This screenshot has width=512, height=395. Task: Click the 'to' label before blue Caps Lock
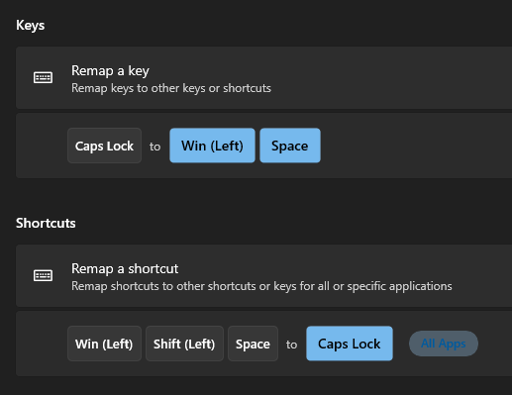(291, 344)
